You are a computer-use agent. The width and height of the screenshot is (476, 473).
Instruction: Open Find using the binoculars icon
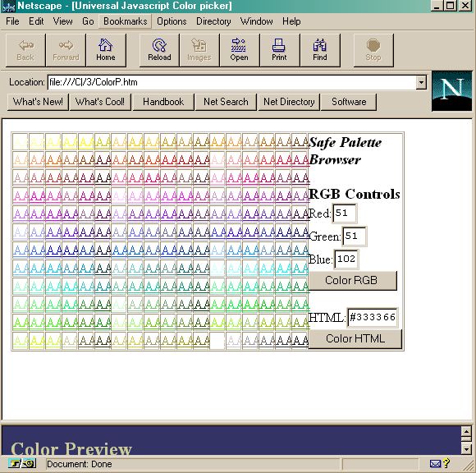pos(320,50)
